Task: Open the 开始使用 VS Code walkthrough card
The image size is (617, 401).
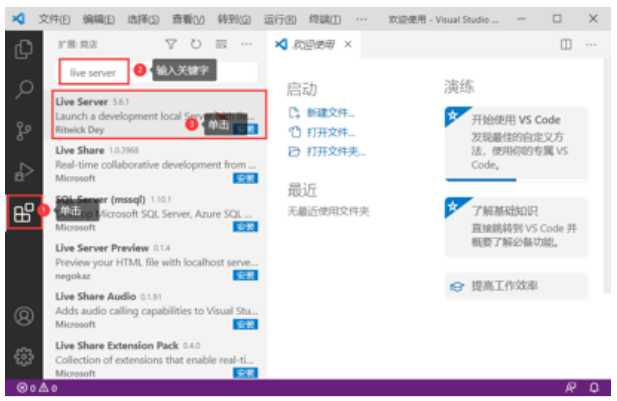Action: (x=516, y=143)
